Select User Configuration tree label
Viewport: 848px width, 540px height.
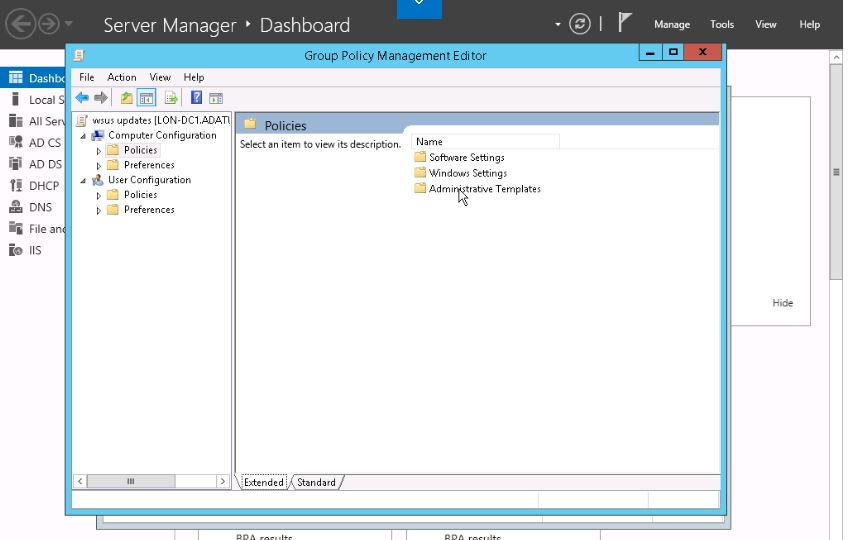click(x=149, y=180)
